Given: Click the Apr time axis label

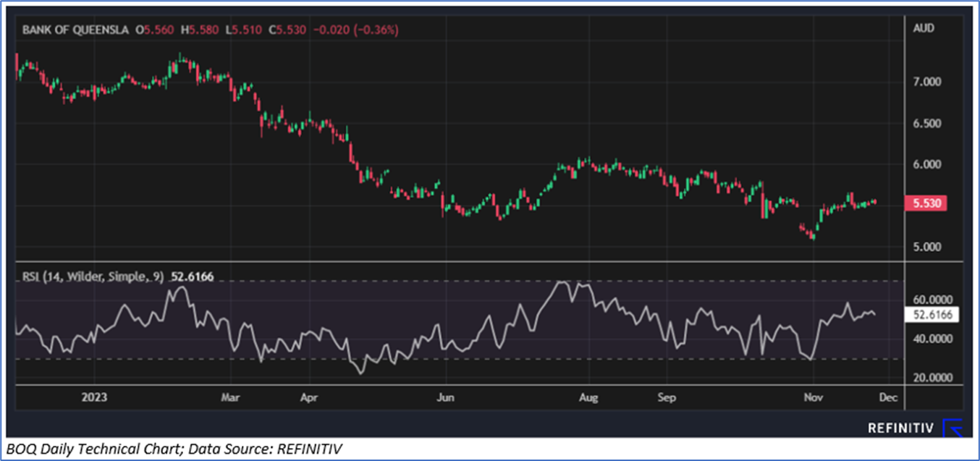Looking at the screenshot, I should click(x=310, y=397).
